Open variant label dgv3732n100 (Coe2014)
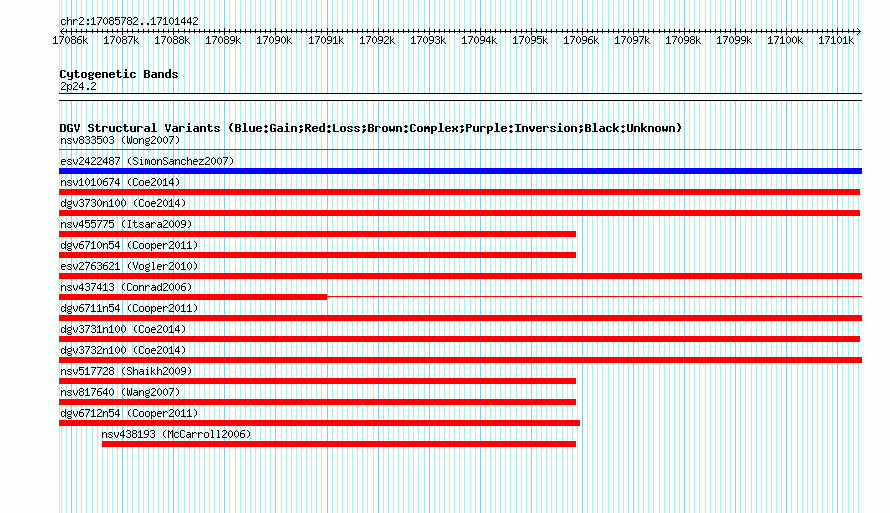 click(x=123, y=350)
